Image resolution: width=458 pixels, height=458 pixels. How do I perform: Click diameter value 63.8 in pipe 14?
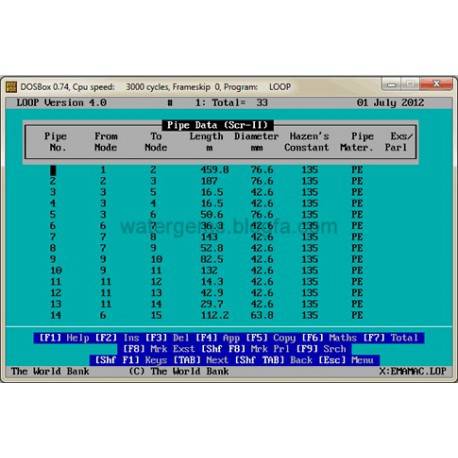[x=262, y=315]
